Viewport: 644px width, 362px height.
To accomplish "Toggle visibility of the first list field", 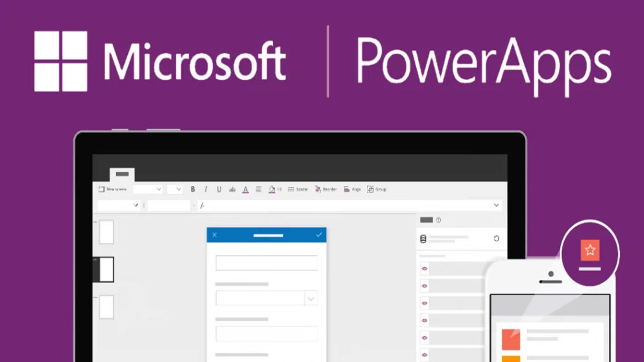I will coord(425,268).
